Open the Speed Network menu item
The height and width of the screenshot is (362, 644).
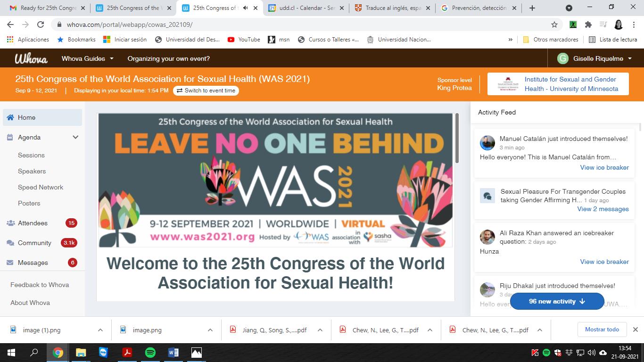41,187
